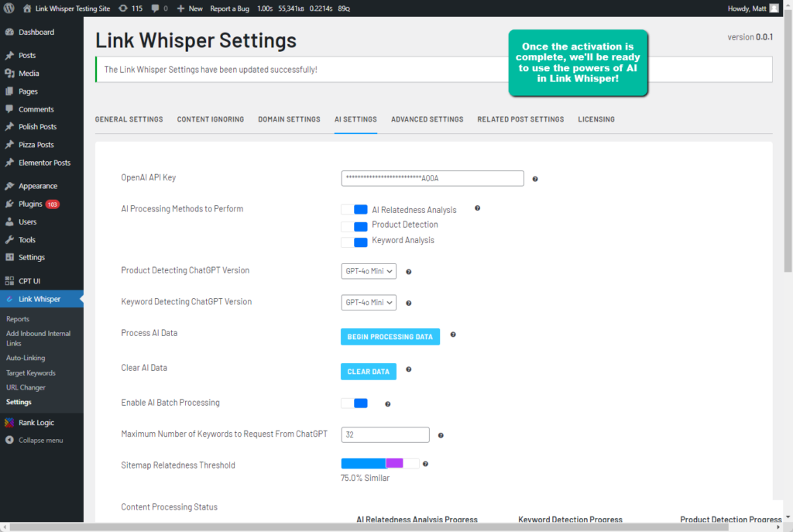Open Auto-Linking submenu

point(26,358)
